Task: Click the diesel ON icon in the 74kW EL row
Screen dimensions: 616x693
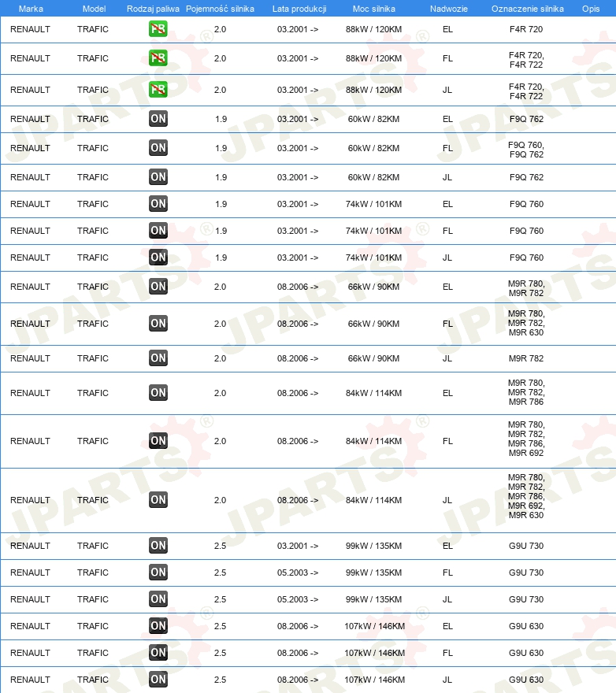Action: pyautogui.click(x=158, y=204)
